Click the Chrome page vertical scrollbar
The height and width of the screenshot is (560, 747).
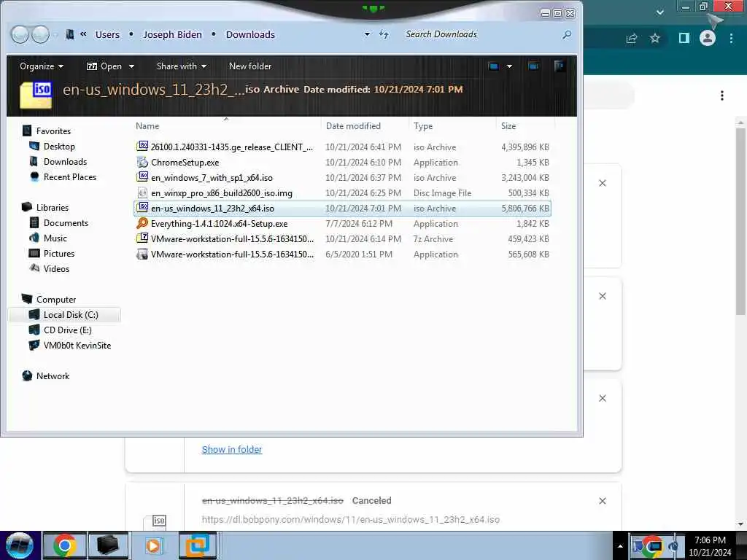pyautogui.click(x=740, y=222)
